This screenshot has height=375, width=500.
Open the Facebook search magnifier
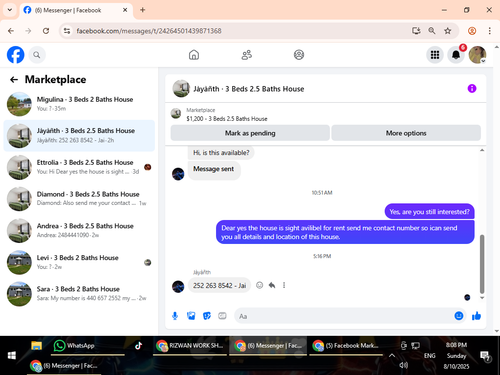tap(37, 55)
